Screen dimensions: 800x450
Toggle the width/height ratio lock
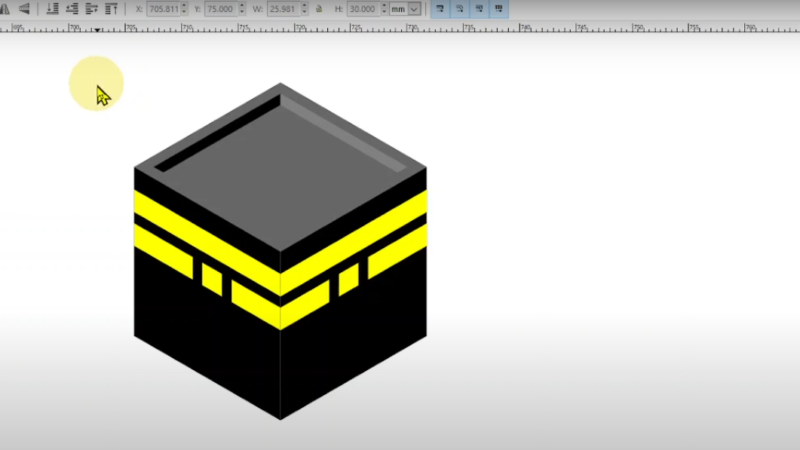click(x=319, y=9)
